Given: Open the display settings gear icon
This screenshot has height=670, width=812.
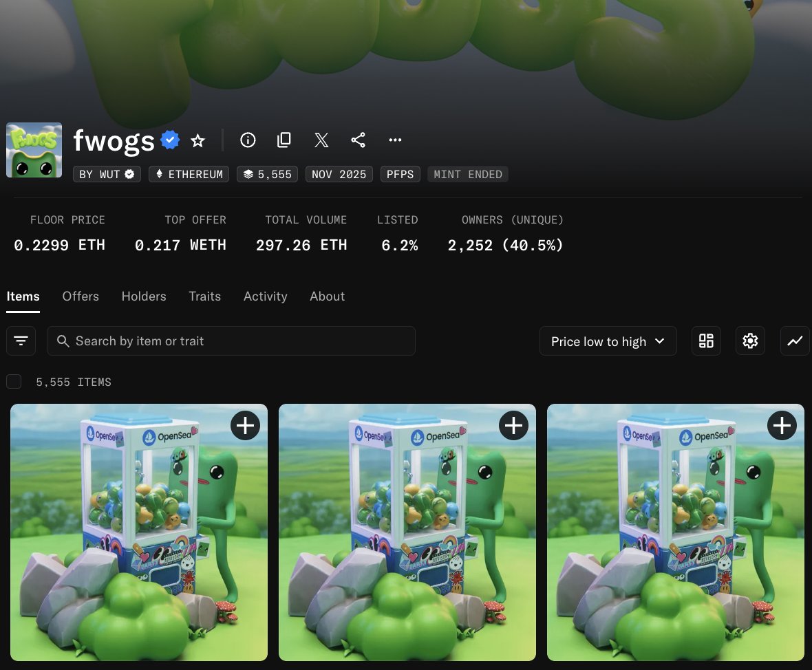Looking at the screenshot, I should point(750,341).
